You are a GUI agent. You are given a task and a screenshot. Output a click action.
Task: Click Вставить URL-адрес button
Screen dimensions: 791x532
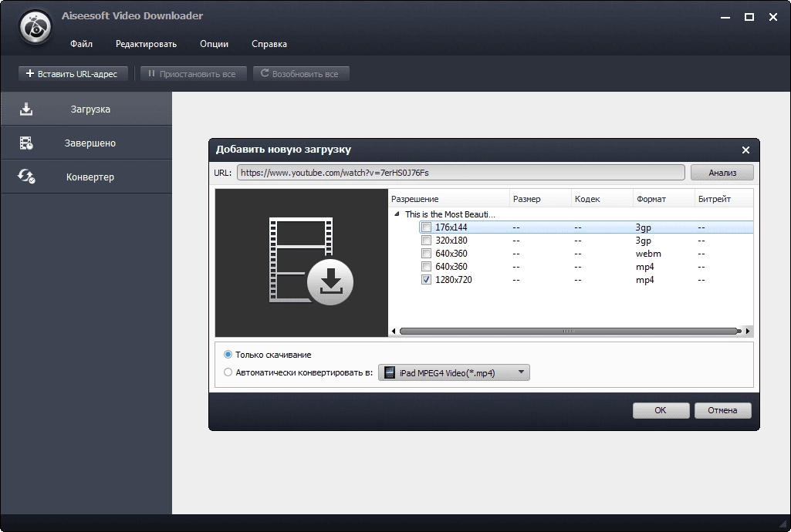pos(73,73)
